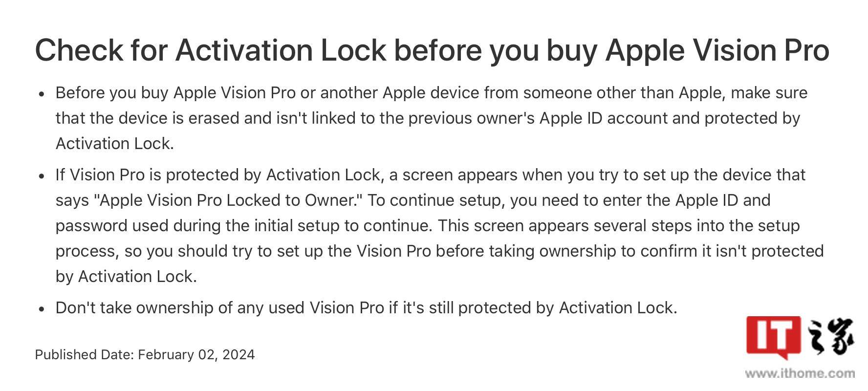Image resolution: width=868 pixels, height=391 pixels.
Task: Click the Chinese characters beside the IT logo
Action: tap(830, 336)
